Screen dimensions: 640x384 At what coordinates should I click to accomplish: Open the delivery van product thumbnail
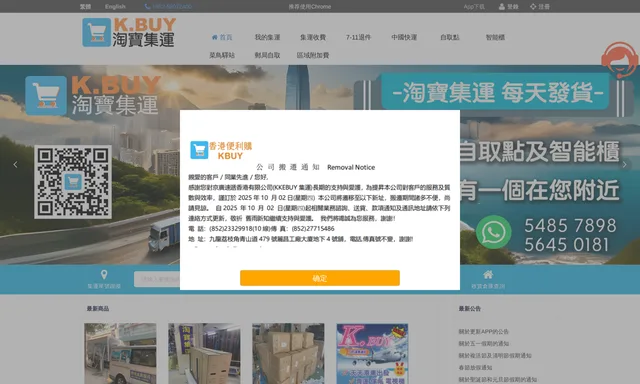[120, 353]
